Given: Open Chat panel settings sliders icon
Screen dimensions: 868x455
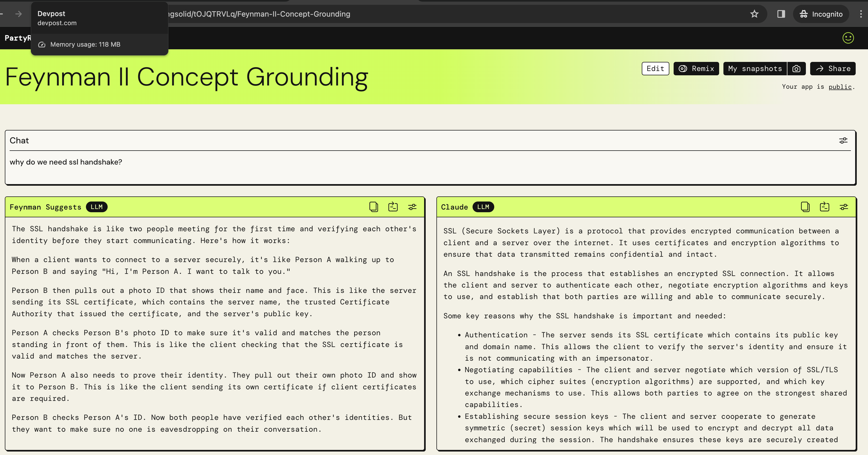Looking at the screenshot, I should tap(843, 140).
